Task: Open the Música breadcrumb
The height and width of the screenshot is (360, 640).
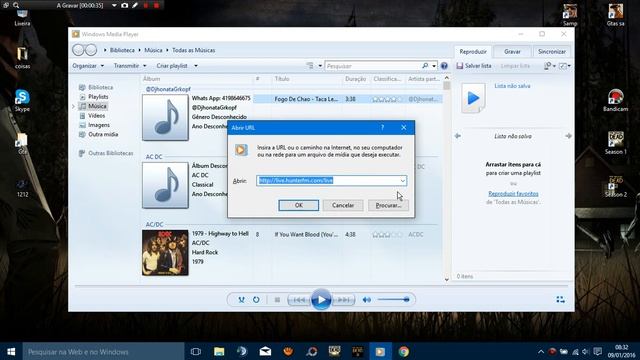Action: click(153, 50)
